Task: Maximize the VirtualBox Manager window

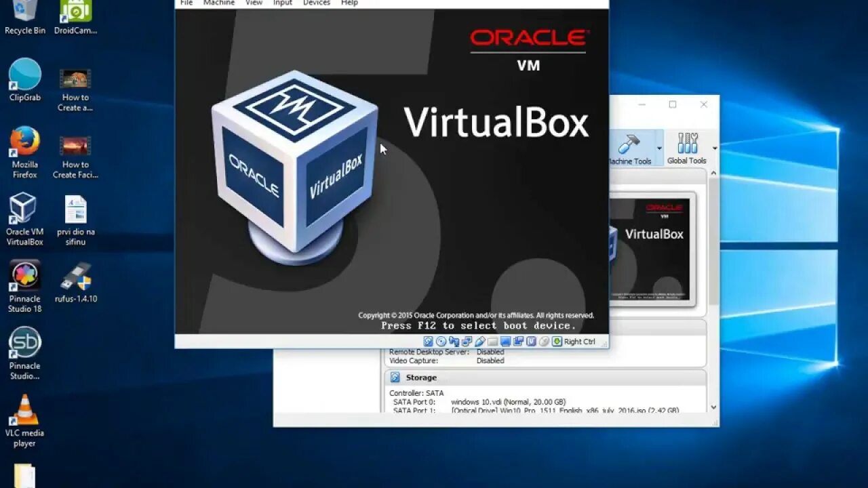Action: (x=673, y=104)
